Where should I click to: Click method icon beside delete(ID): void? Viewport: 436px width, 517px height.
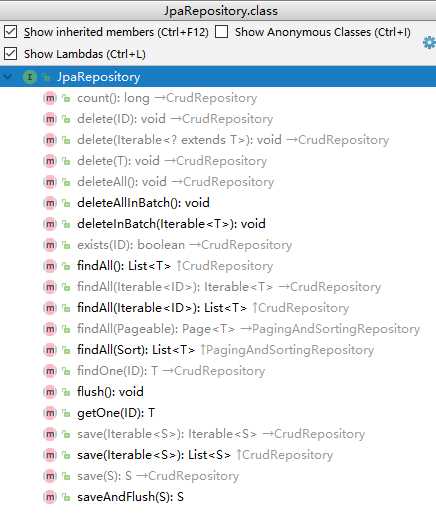click(50, 119)
